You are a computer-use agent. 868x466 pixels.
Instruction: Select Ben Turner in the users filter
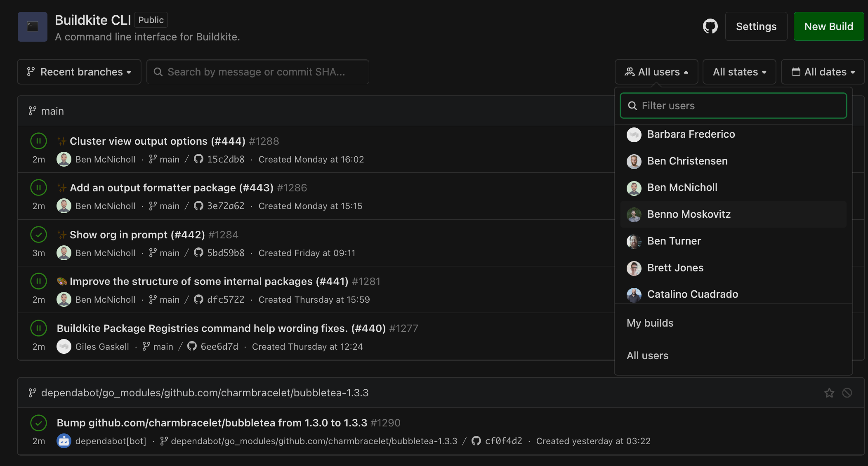pos(674,241)
